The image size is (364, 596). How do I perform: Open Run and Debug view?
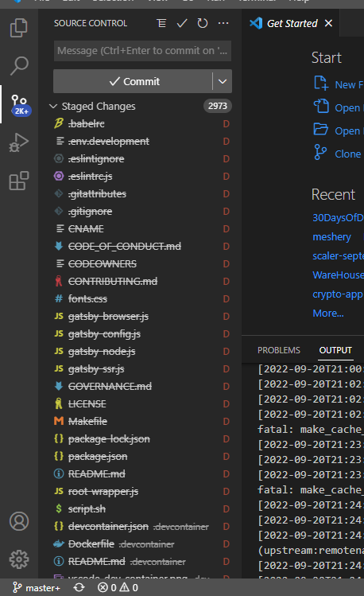point(19,142)
